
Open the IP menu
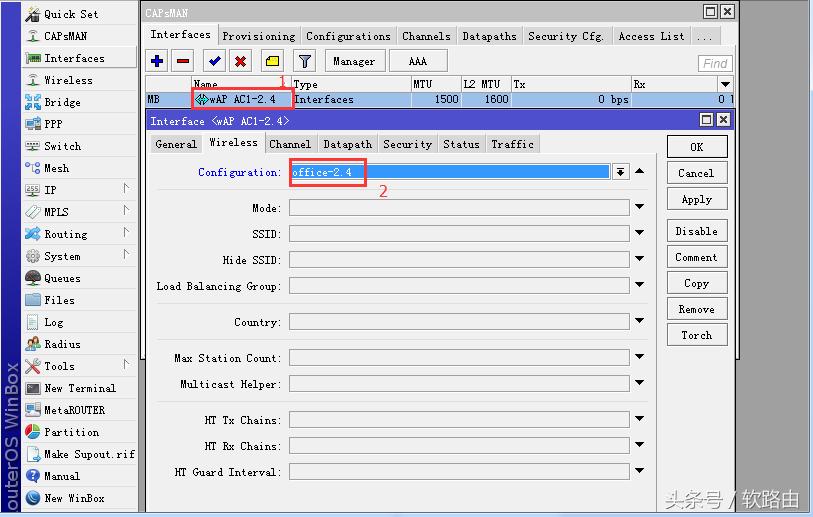click(79, 190)
